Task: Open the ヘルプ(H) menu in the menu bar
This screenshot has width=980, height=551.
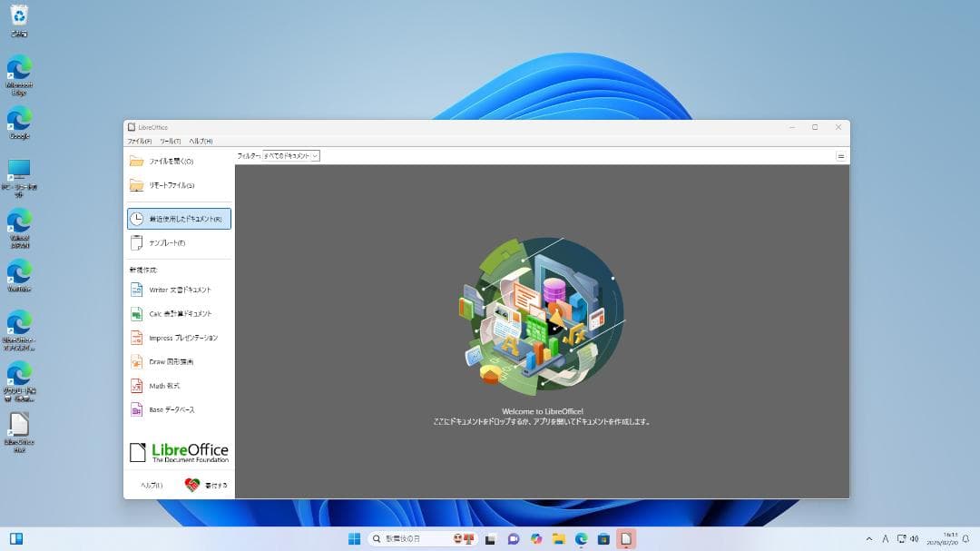Action: (x=201, y=142)
